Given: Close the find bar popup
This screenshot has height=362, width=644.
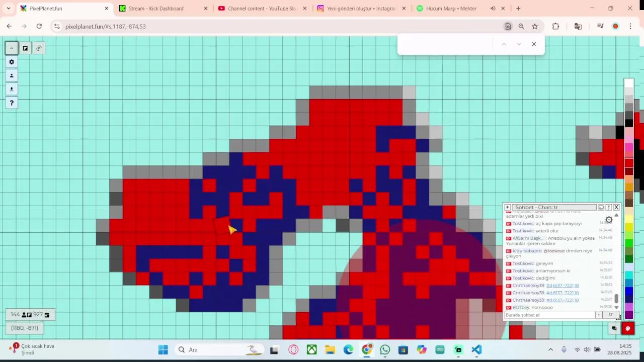Looking at the screenshot, I should 534,44.
